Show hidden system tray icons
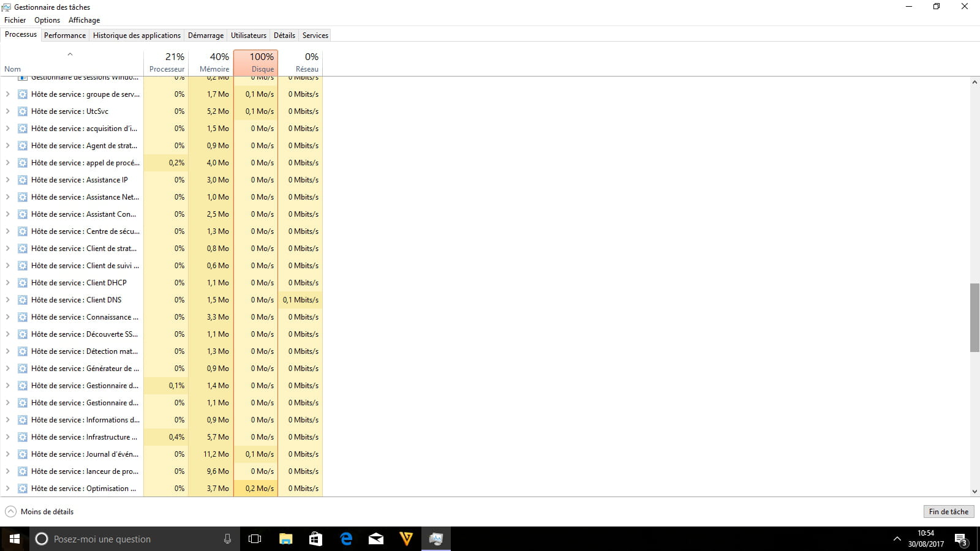This screenshot has height=551, width=980. pos(897,539)
